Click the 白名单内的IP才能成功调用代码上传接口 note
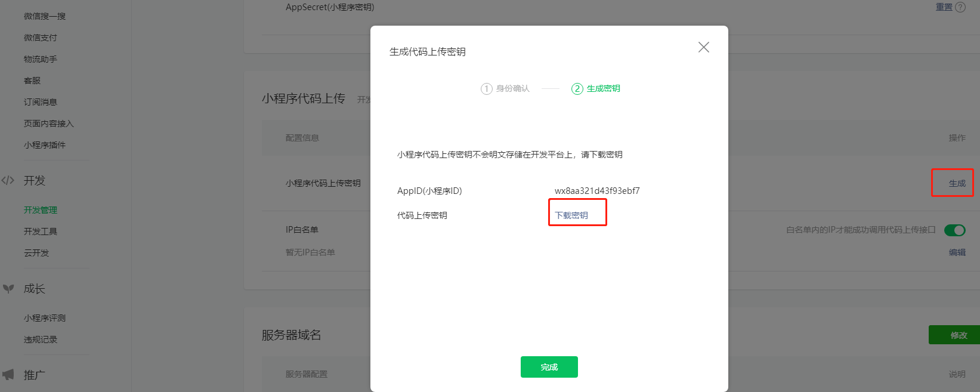Image resolution: width=980 pixels, height=392 pixels. tap(861, 230)
